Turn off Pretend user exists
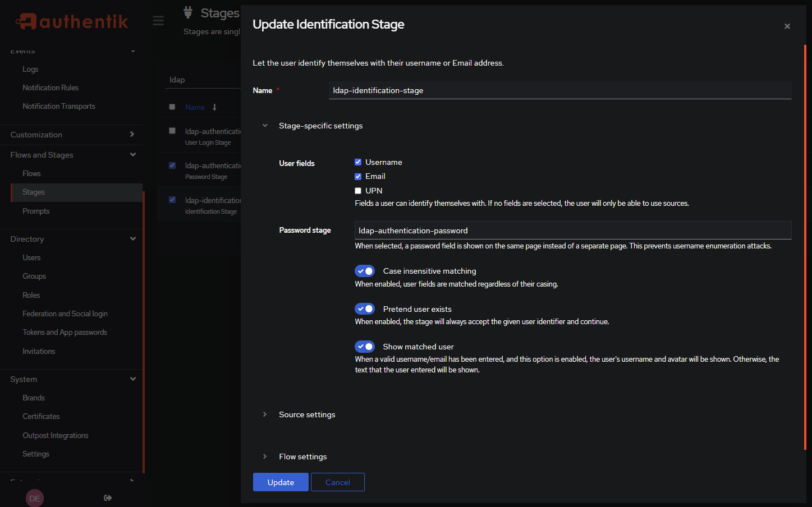The width and height of the screenshot is (812, 507). [x=364, y=308]
